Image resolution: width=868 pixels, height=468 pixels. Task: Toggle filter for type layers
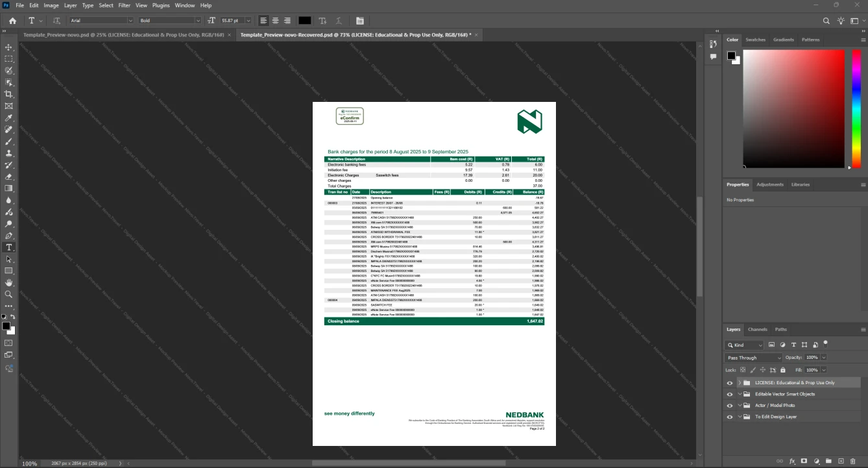[x=793, y=345]
